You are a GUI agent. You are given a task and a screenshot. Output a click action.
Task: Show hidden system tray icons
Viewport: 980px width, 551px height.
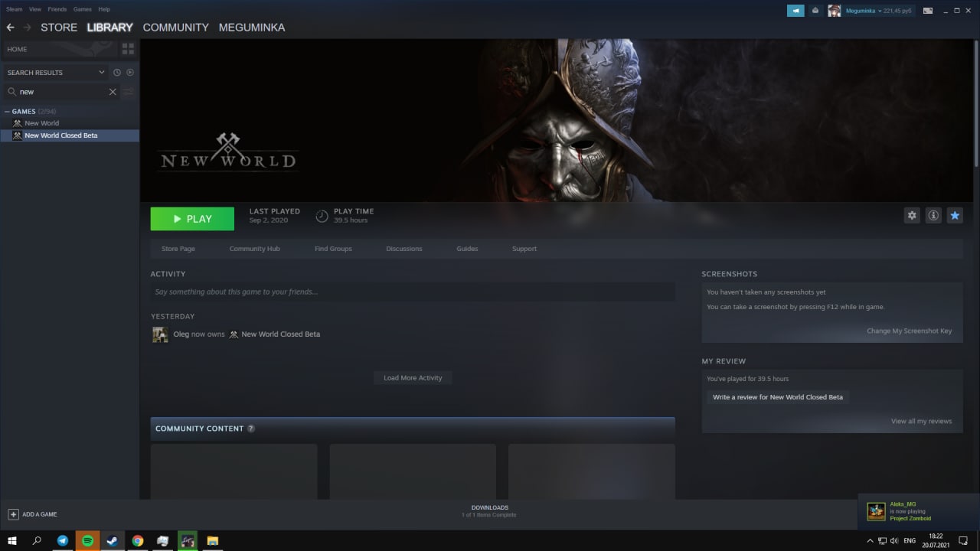click(x=868, y=540)
